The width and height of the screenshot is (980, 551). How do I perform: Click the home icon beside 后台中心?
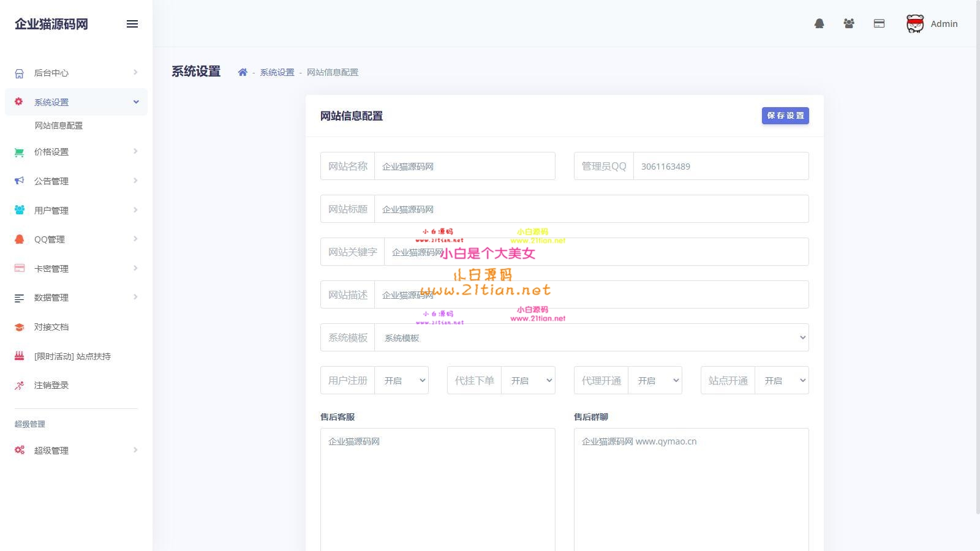pos(18,72)
